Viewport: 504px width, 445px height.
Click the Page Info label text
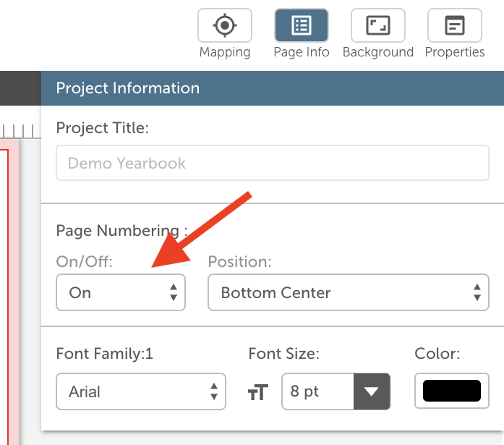pyautogui.click(x=302, y=52)
